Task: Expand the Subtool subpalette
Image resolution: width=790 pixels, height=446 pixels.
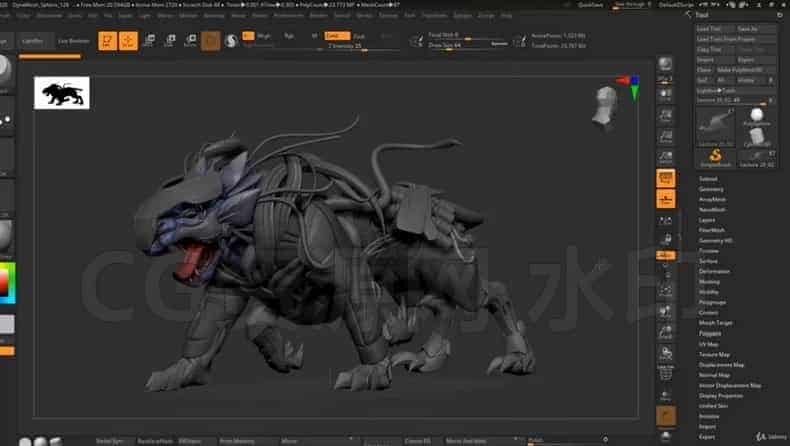Action: (x=707, y=178)
